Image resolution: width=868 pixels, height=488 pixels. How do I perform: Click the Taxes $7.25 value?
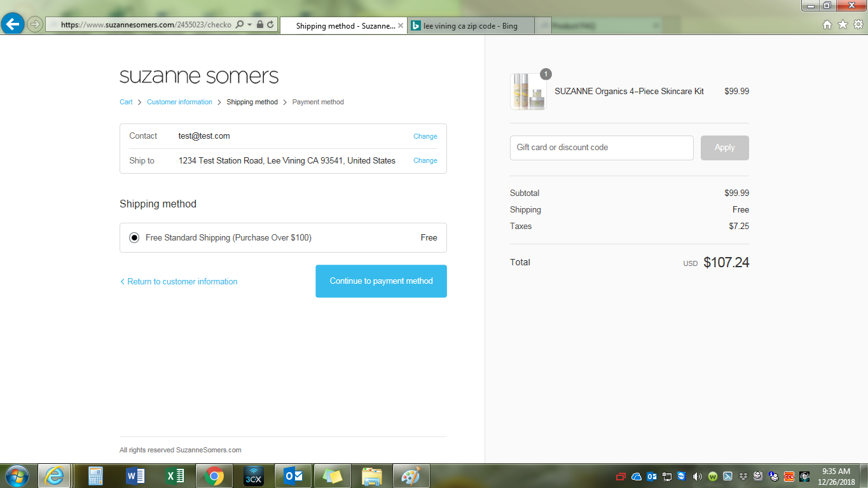click(739, 226)
